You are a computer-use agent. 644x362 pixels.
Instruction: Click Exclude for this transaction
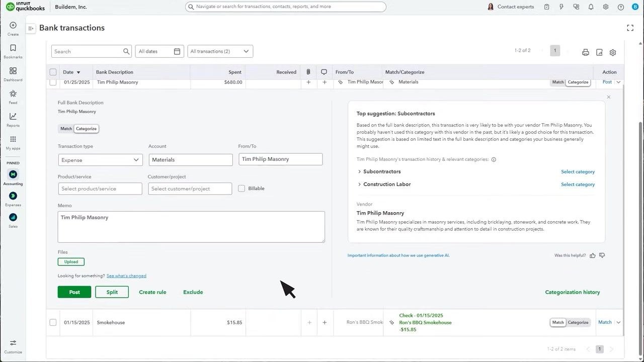pos(193,292)
